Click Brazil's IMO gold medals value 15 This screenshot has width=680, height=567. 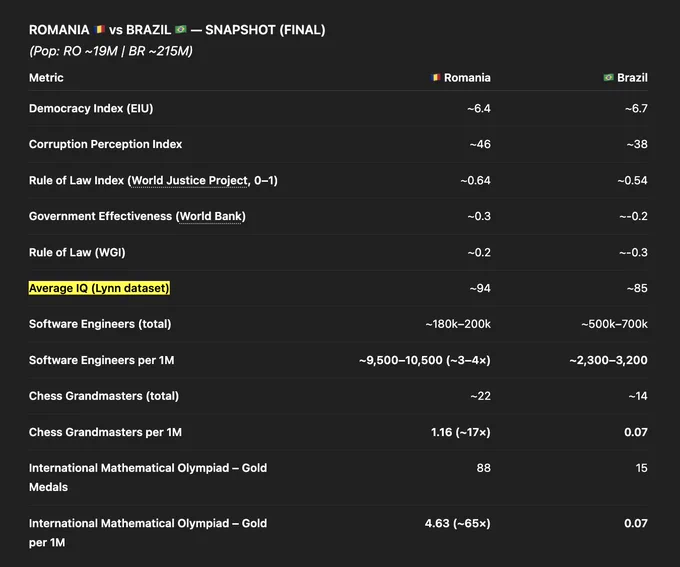(x=641, y=468)
